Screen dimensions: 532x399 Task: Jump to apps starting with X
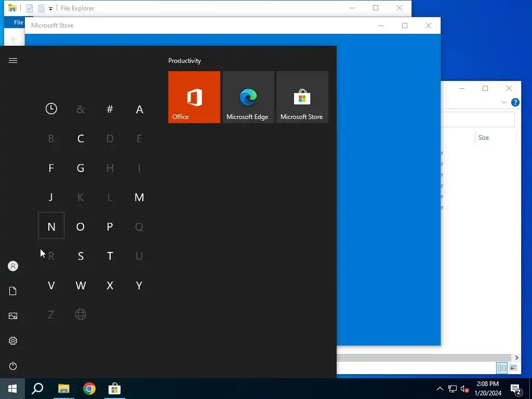[x=110, y=285]
